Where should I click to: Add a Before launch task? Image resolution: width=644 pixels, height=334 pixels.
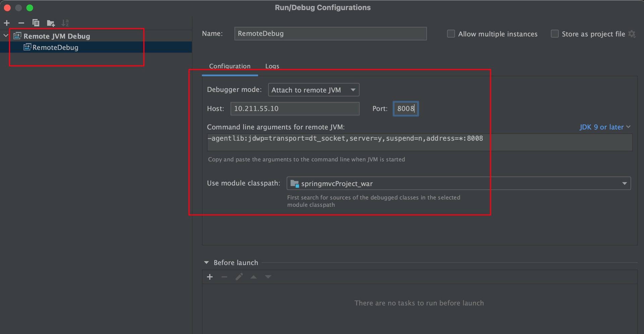(210, 277)
